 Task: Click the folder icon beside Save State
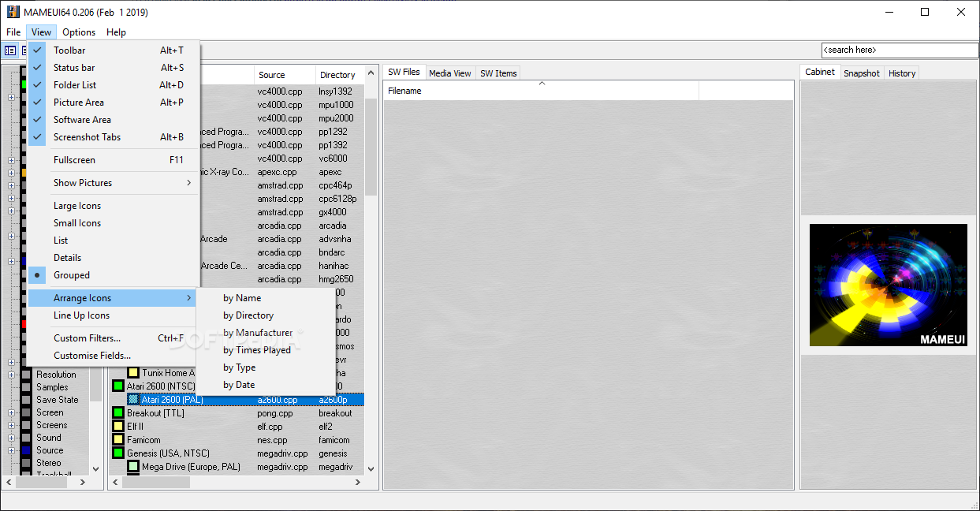pyautogui.click(x=26, y=400)
